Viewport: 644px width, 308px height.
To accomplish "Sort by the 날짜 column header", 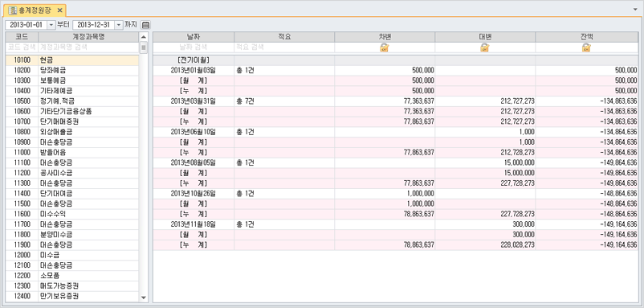I will click(194, 38).
